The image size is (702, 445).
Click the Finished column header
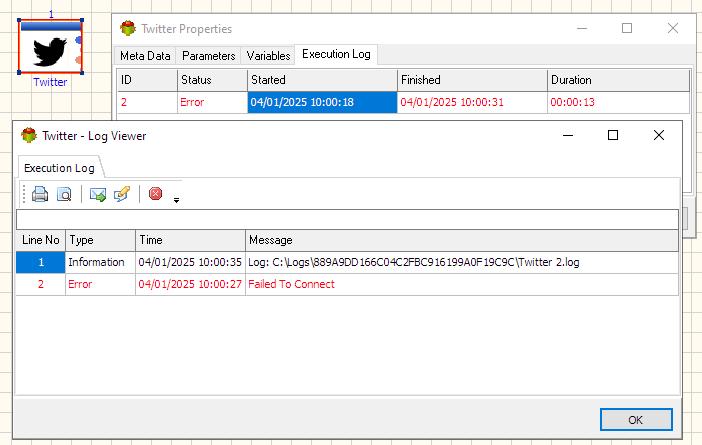(472, 80)
